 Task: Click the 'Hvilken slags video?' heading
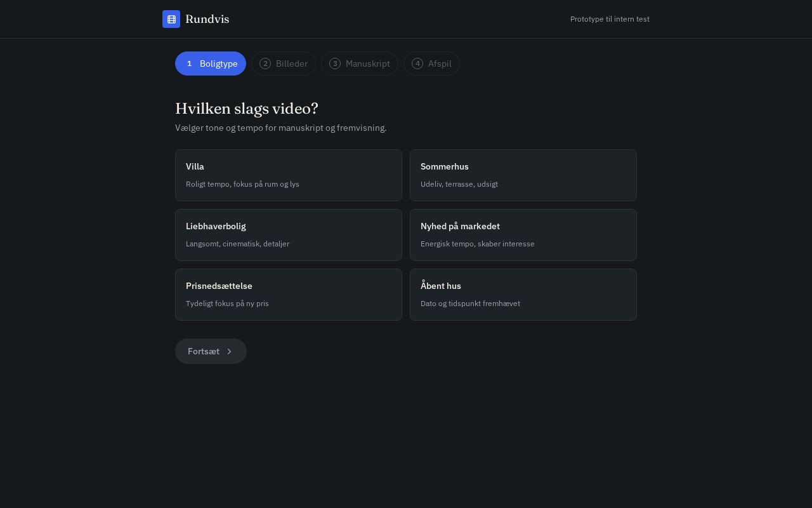[x=247, y=109]
